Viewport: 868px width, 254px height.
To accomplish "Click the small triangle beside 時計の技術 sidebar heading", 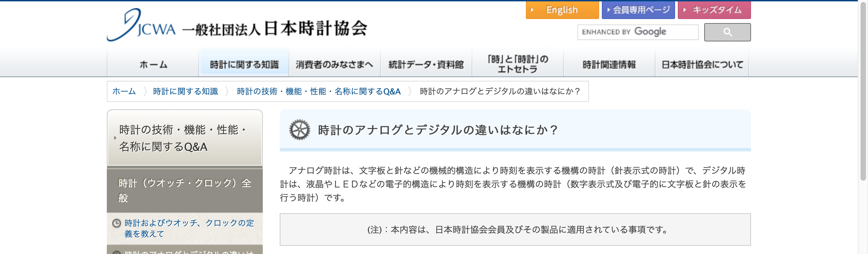I will pyautogui.click(x=115, y=138).
